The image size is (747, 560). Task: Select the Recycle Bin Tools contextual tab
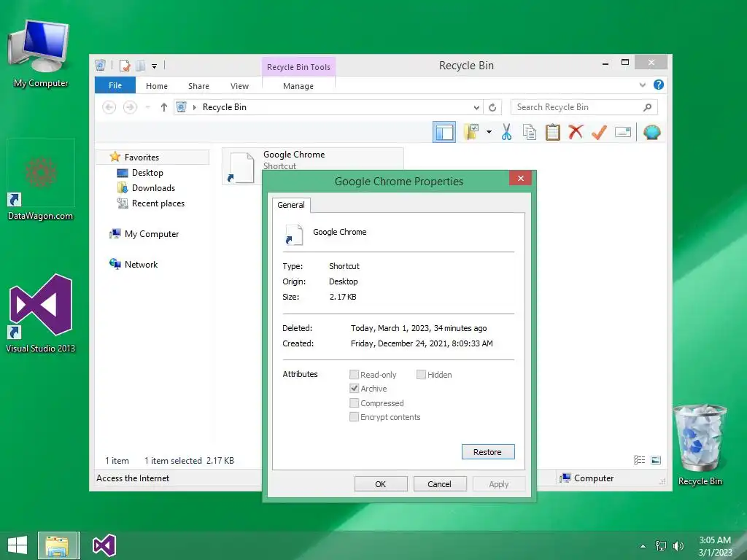(298, 67)
